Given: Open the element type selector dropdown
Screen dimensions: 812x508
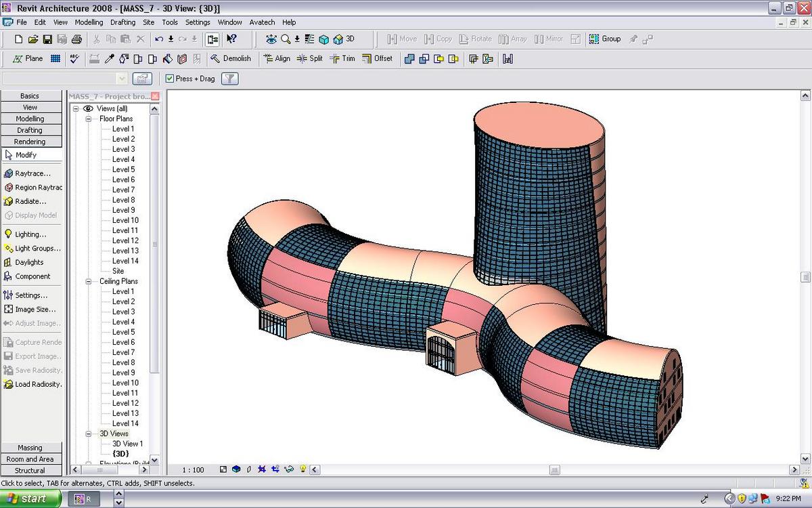Looking at the screenshot, I should coord(122,79).
